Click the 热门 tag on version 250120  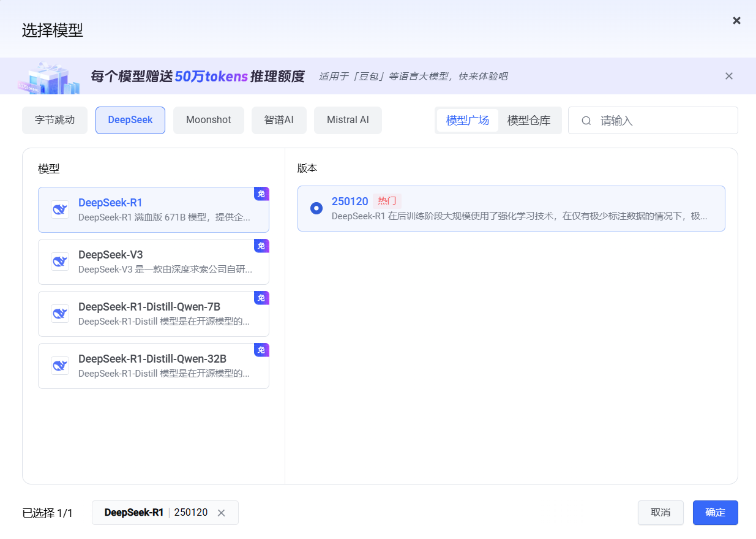tap(387, 201)
